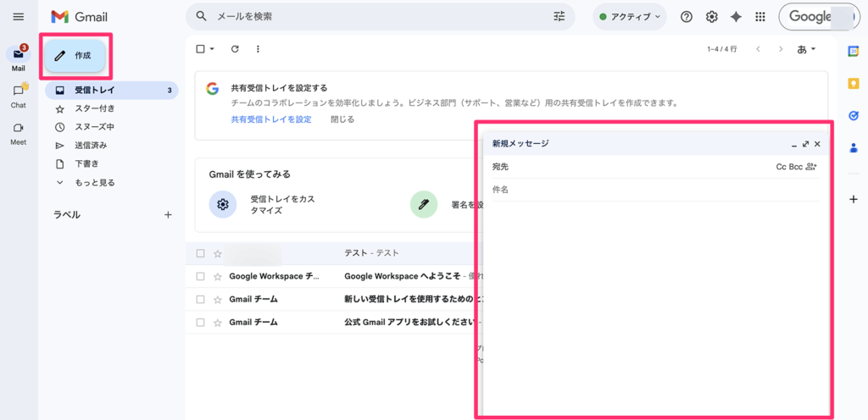Click the 件名 subject field

[655, 190]
